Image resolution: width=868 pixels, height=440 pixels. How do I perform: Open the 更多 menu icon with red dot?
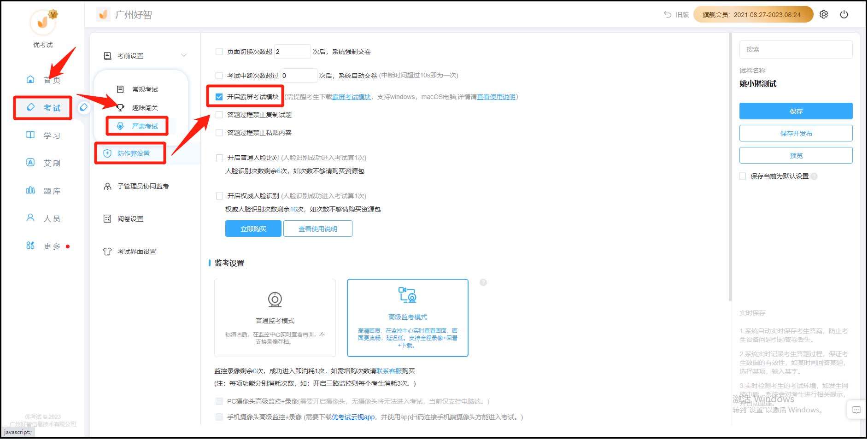point(30,246)
